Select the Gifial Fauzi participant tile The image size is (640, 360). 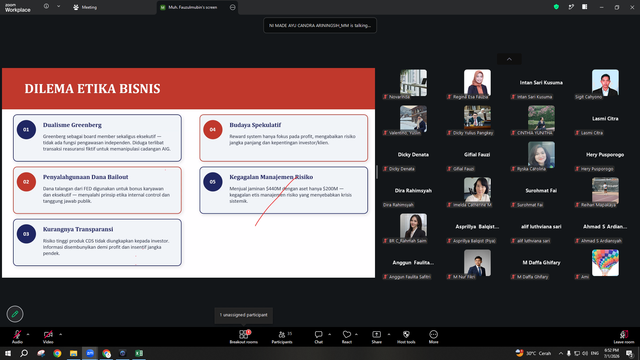pyautogui.click(x=477, y=156)
